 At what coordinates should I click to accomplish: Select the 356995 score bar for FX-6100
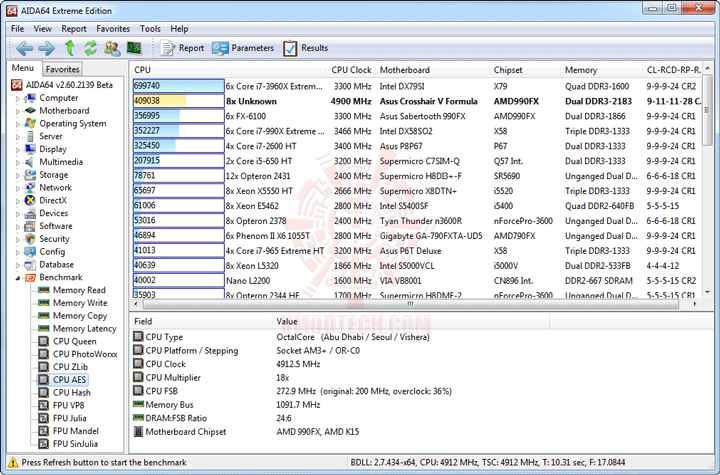(x=179, y=116)
